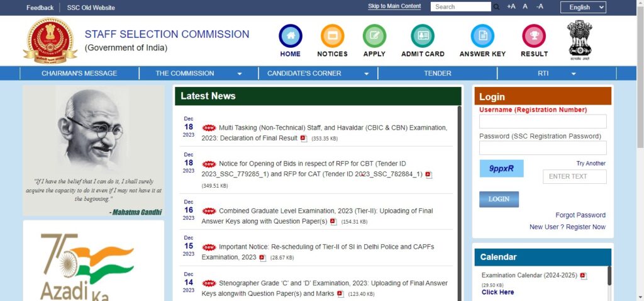The width and height of the screenshot is (644, 301).
Task: Open the Tender menu item
Action: pyautogui.click(x=438, y=73)
